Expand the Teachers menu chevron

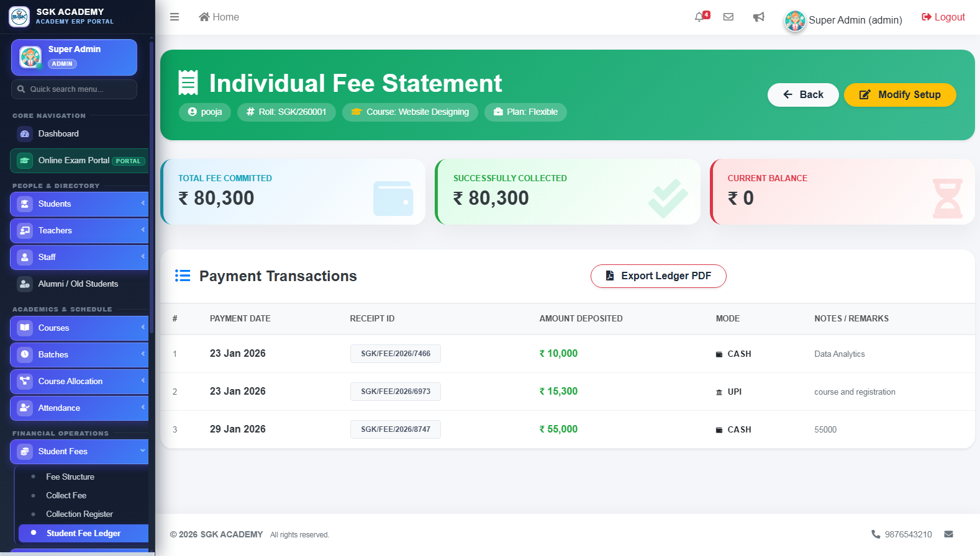[x=143, y=230]
